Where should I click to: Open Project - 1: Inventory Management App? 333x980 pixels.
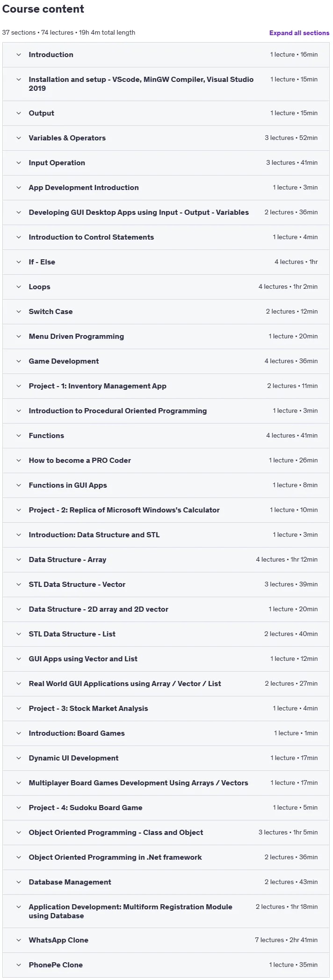(x=166, y=386)
